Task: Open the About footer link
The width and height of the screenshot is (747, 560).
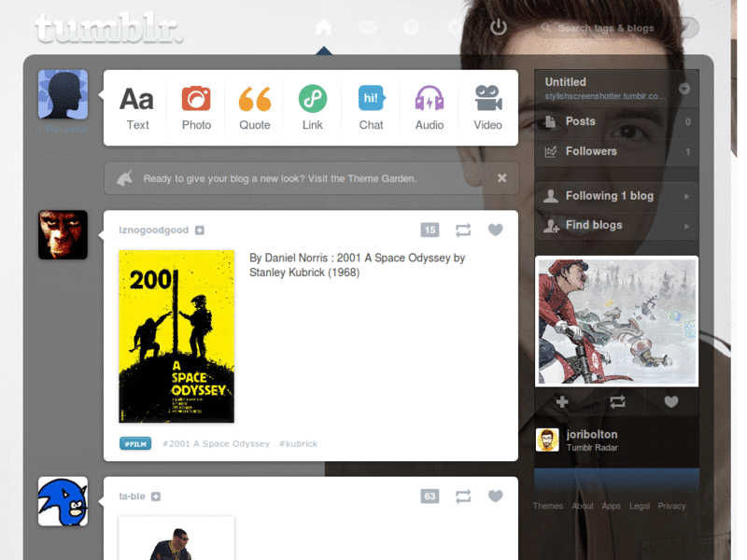Action: click(583, 506)
